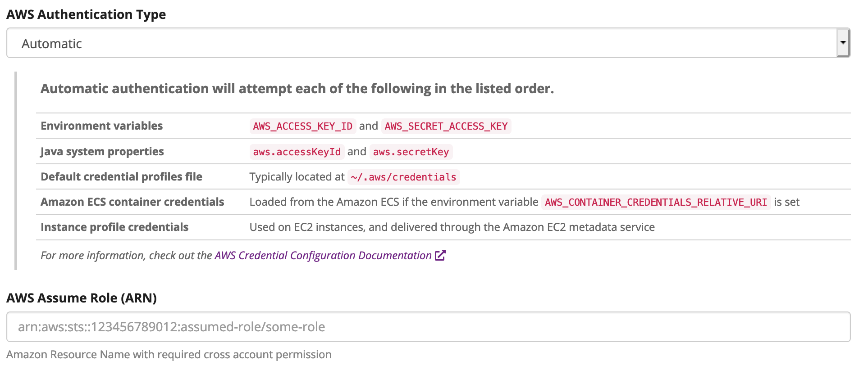Click the Amazon Resource Name help text

(x=169, y=355)
